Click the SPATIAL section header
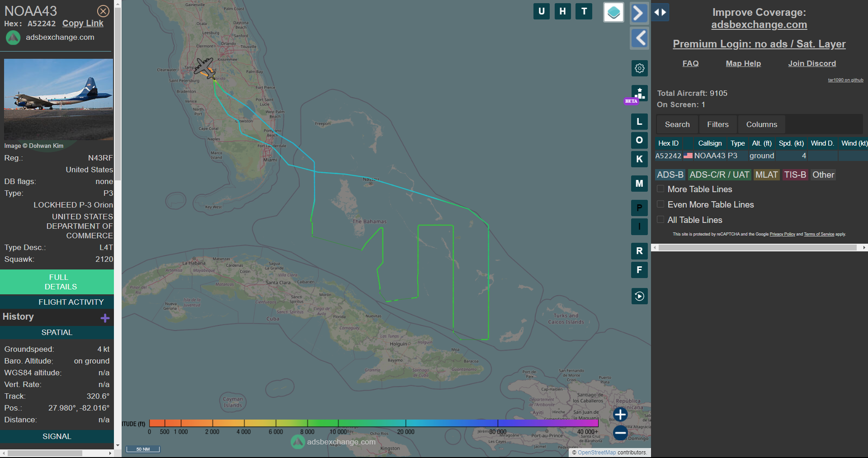 coord(57,332)
